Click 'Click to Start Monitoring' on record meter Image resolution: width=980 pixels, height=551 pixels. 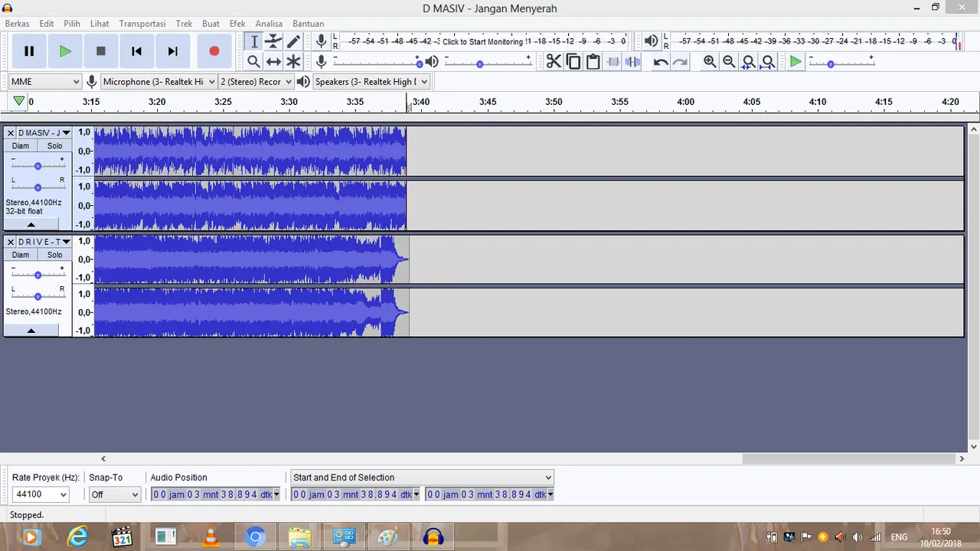point(483,41)
